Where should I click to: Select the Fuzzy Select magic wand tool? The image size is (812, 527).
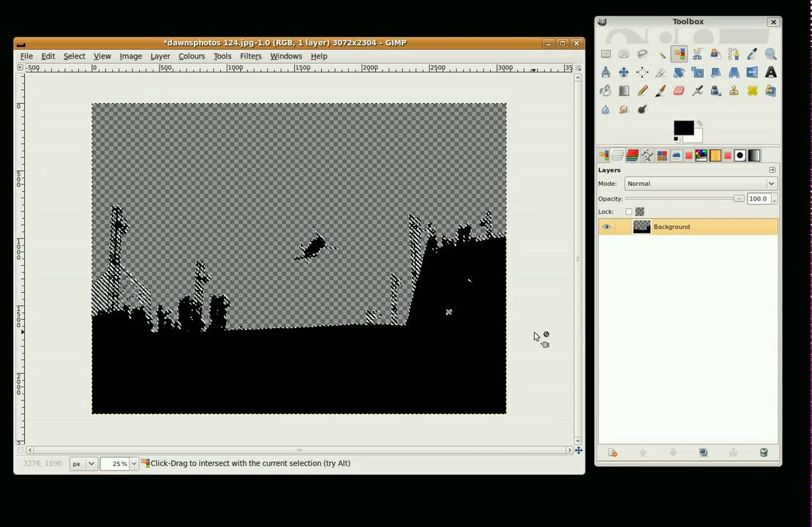pyautogui.click(x=661, y=54)
